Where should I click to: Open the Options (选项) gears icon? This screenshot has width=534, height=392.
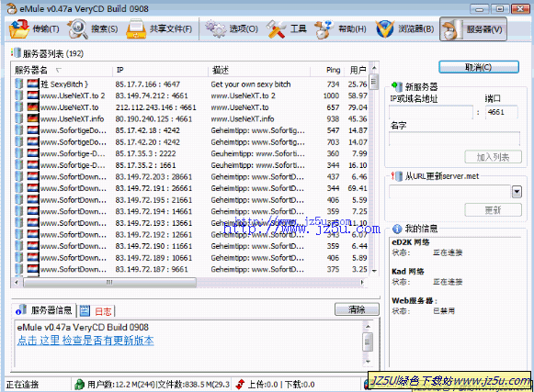215,29
